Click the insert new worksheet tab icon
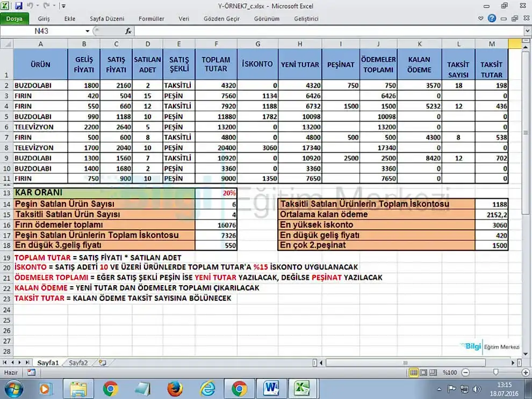 coord(99,363)
